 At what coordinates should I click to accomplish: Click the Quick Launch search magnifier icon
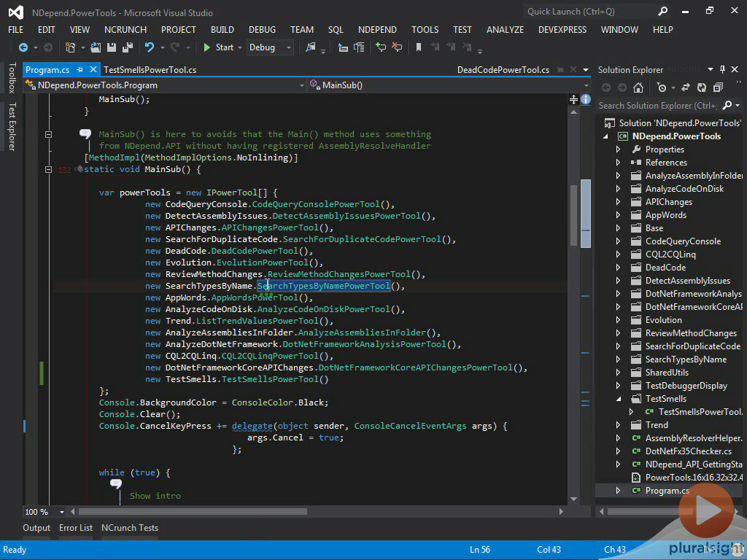click(662, 12)
